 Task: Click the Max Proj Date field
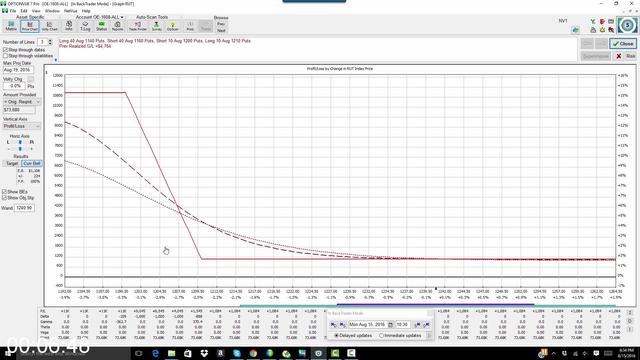pos(18,70)
